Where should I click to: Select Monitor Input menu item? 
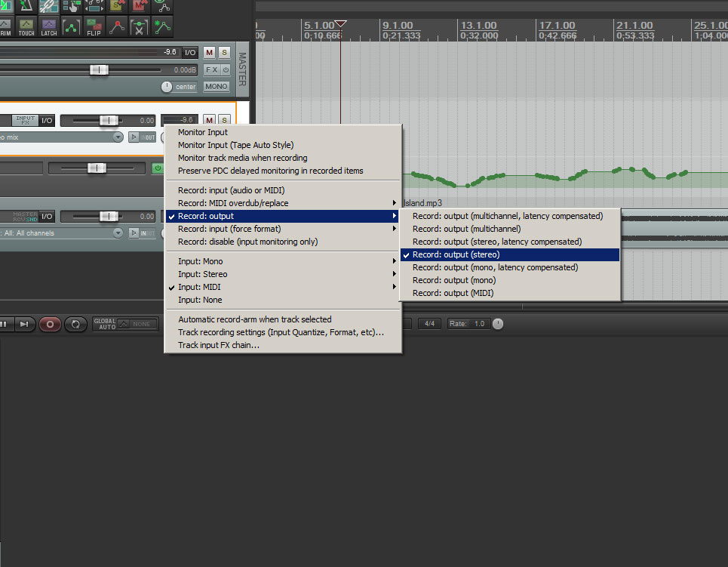pyautogui.click(x=283, y=132)
